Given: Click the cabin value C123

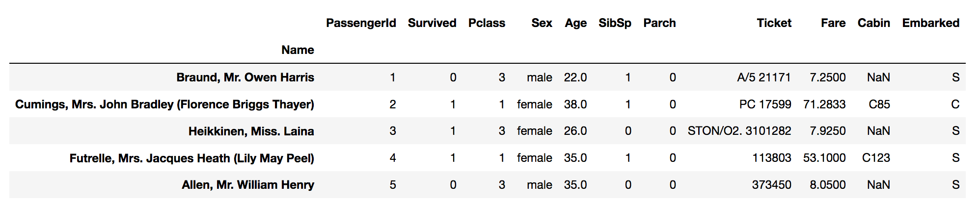Looking at the screenshot, I should 875,158.
